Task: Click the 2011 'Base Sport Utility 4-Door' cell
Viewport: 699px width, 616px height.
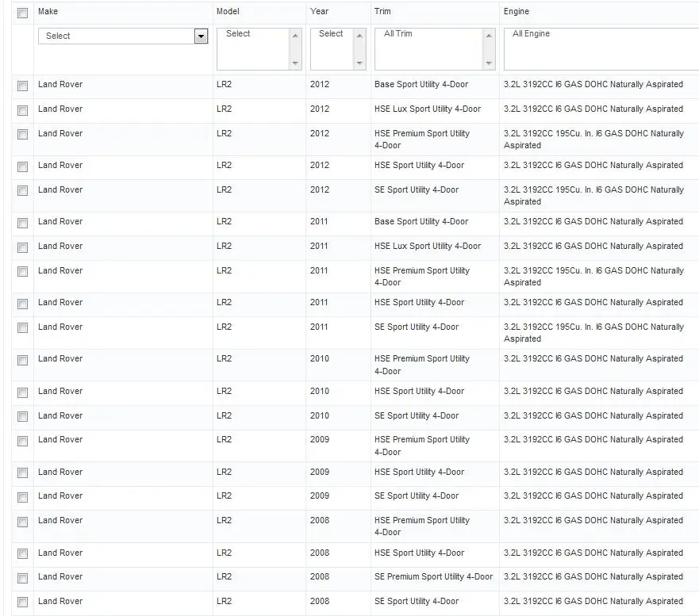Action: click(x=421, y=221)
